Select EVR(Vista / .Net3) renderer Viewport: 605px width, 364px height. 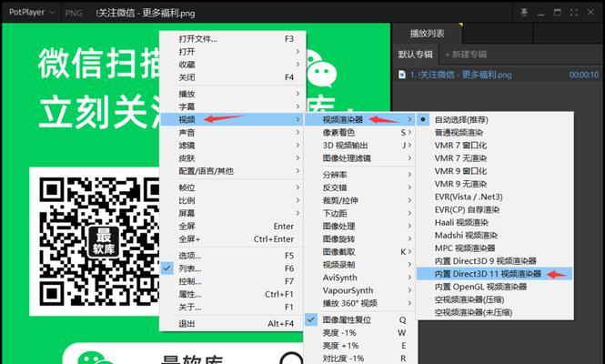pyautogui.click(x=495, y=197)
